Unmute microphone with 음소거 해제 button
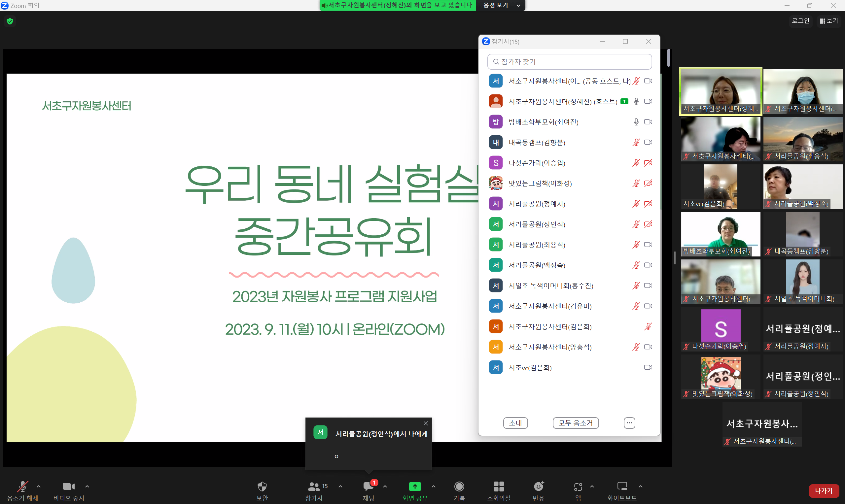845x504 pixels. [23, 487]
